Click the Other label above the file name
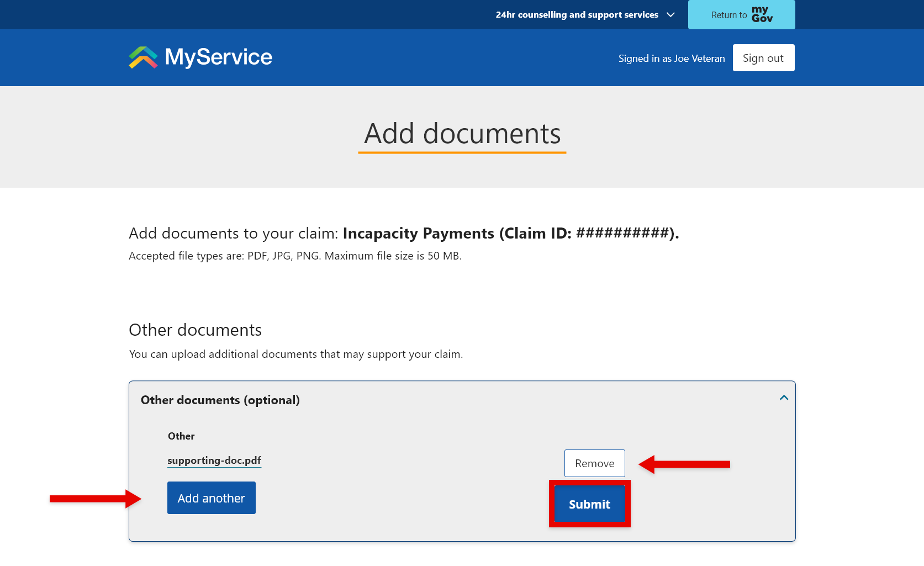 tap(181, 436)
